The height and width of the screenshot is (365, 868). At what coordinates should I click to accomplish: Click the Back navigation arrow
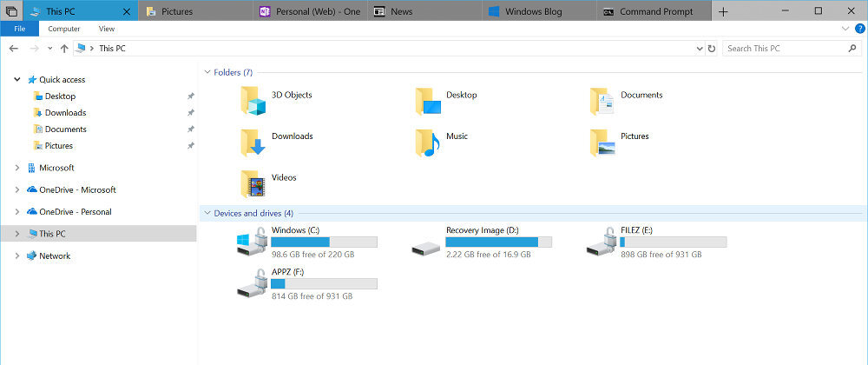[x=14, y=49]
